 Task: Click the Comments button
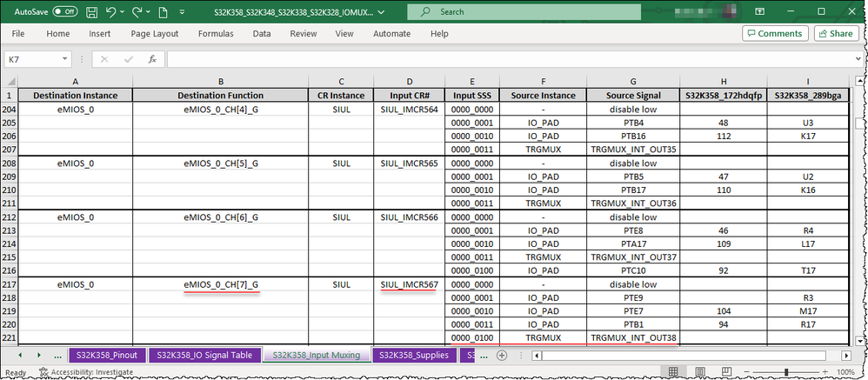click(x=775, y=34)
